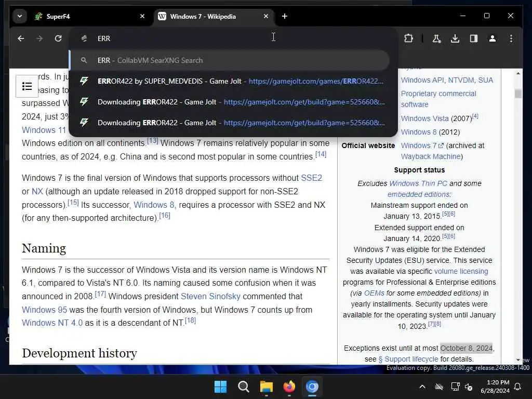This screenshot has width=532, height=399.
Task: Click the page vertical scrollbar thumb
Action: pos(518,94)
